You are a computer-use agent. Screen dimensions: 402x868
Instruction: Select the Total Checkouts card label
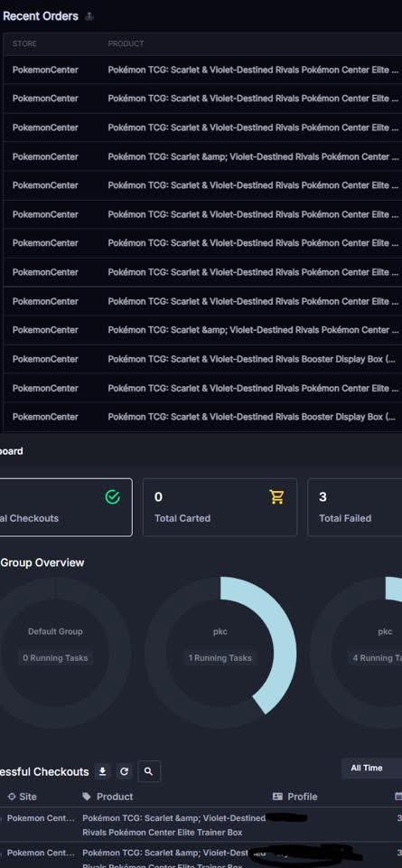click(29, 518)
